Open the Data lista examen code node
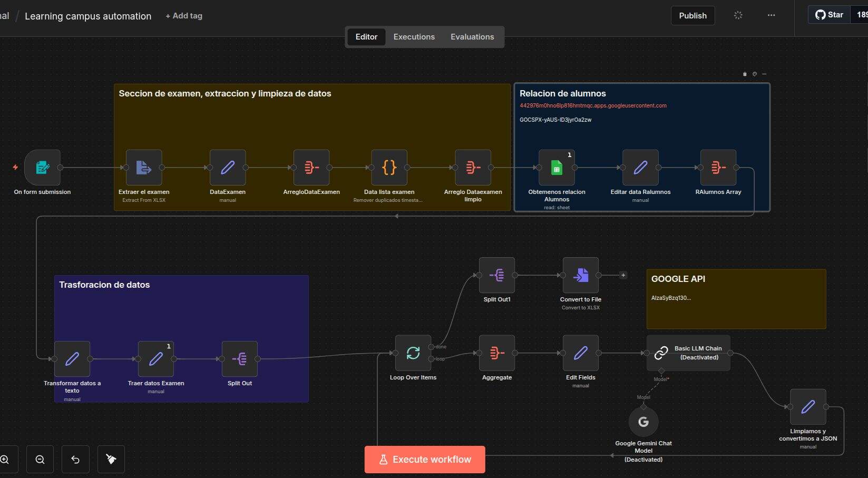This screenshot has height=478, width=868. tap(389, 168)
